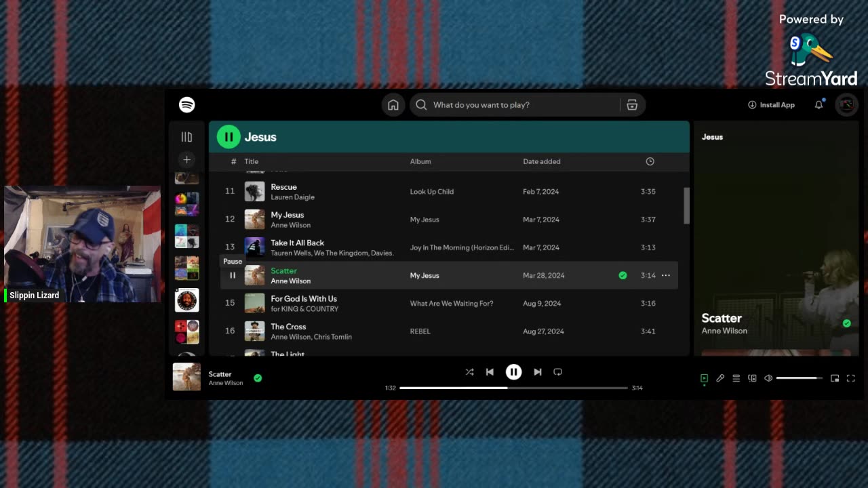Connect to a device icon

pyautogui.click(x=752, y=378)
